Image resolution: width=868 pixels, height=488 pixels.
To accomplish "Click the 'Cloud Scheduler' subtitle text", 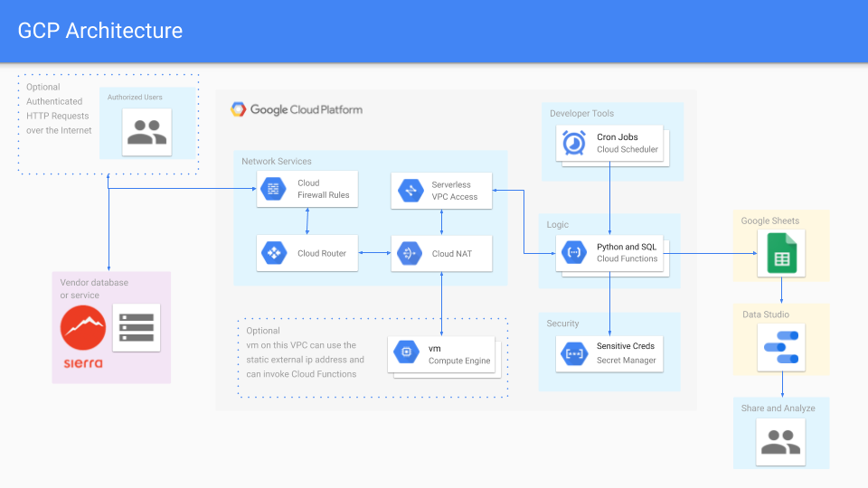I will click(x=627, y=149).
